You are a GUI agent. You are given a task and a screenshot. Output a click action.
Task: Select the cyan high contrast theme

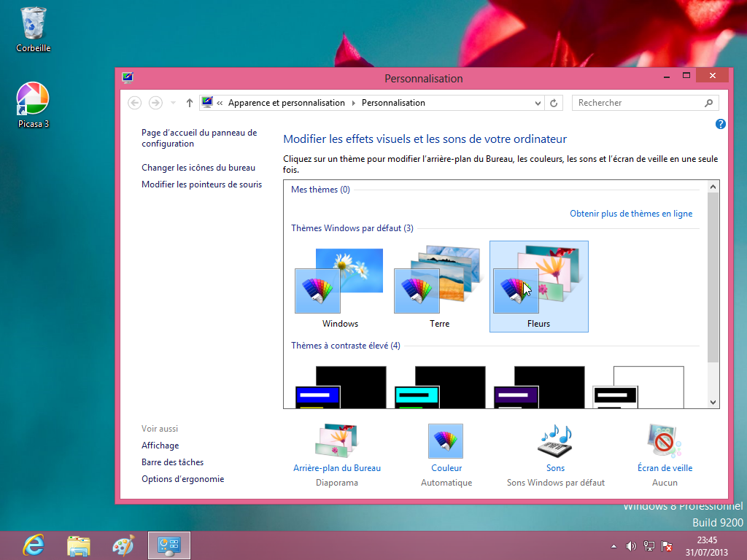click(440, 387)
